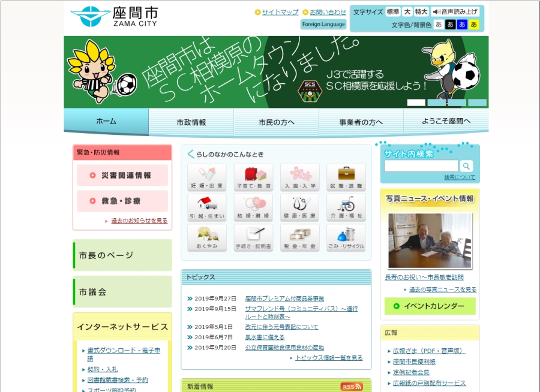The width and height of the screenshot is (540, 392).
Task: Click the 就職・退職 briefcase icon
Action: [346, 176]
